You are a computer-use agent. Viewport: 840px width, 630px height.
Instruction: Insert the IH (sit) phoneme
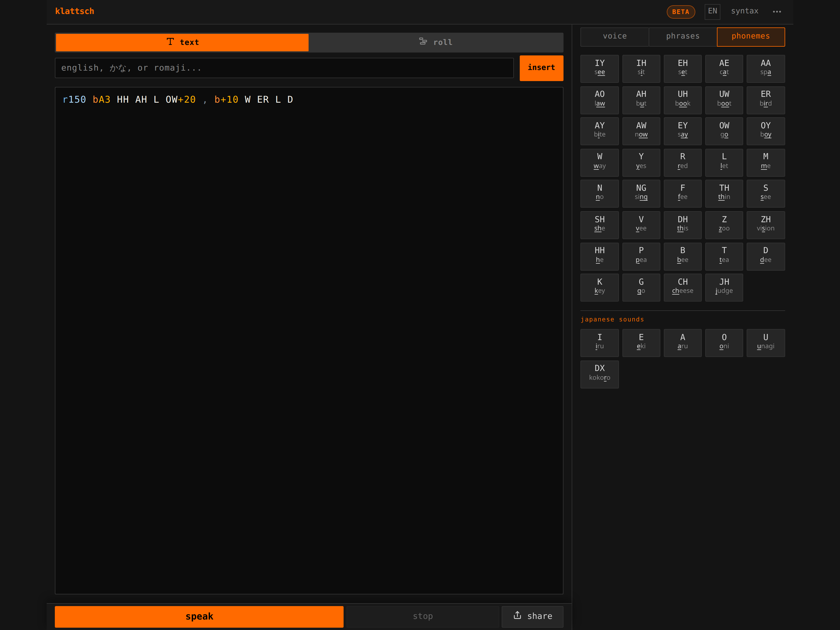[x=641, y=68]
